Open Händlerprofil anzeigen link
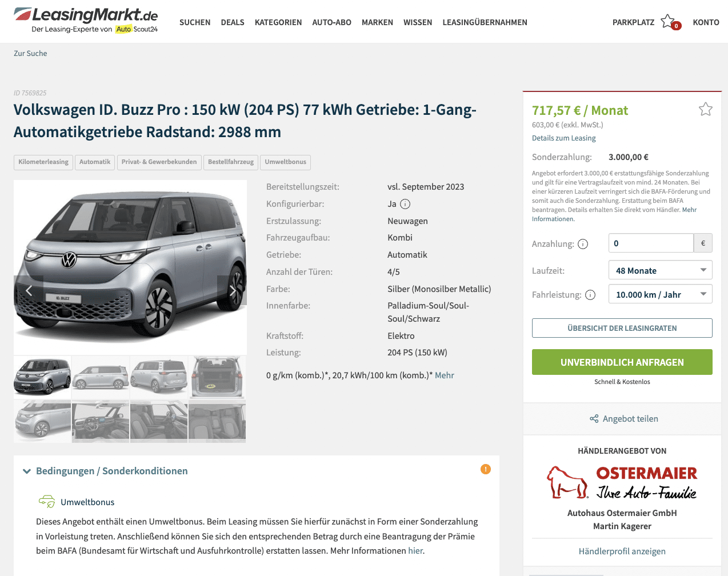 (x=622, y=551)
